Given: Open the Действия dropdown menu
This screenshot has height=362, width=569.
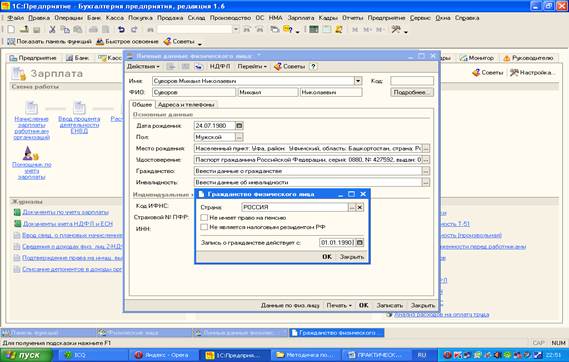Looking at the screenshot, I should click(x=143, y=66).
